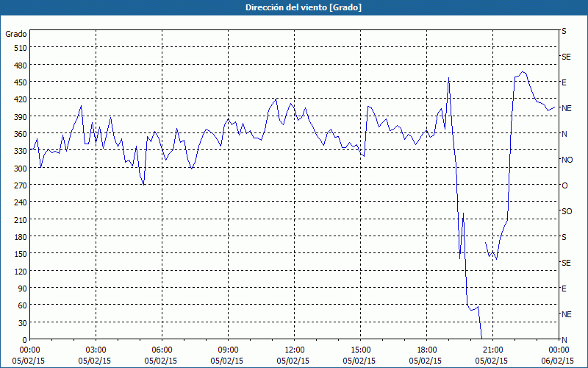
Task: Click the 30 degree axis label
Action: [x=23, y=322]
